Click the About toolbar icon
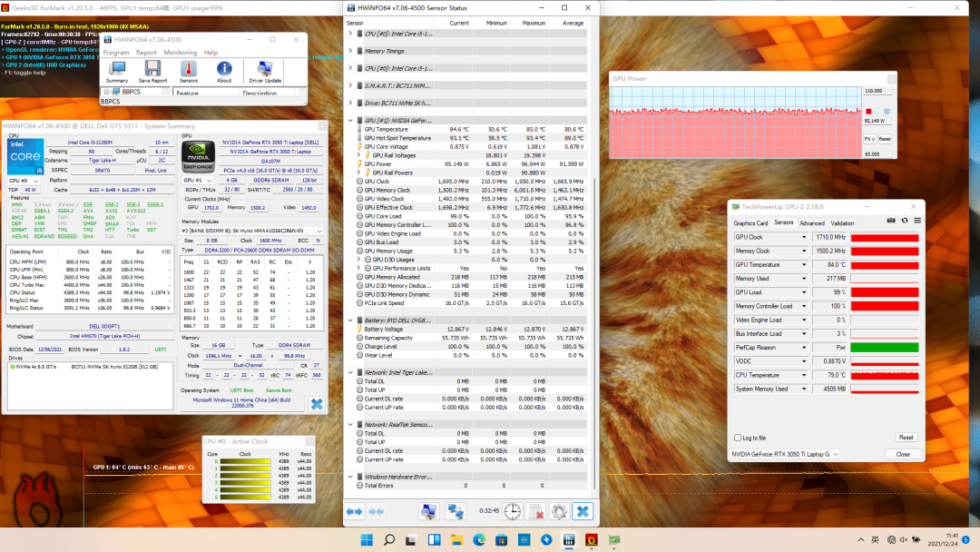 (x=224, y=72)
